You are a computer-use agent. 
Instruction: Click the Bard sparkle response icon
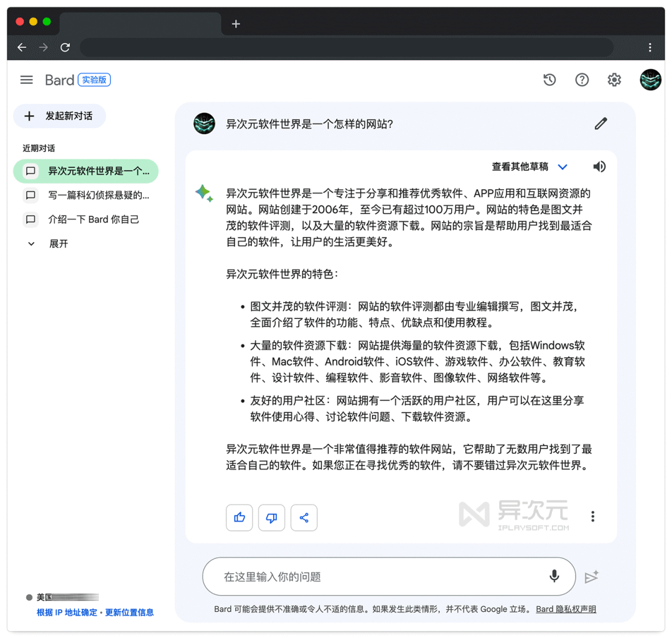coord(204,193)
